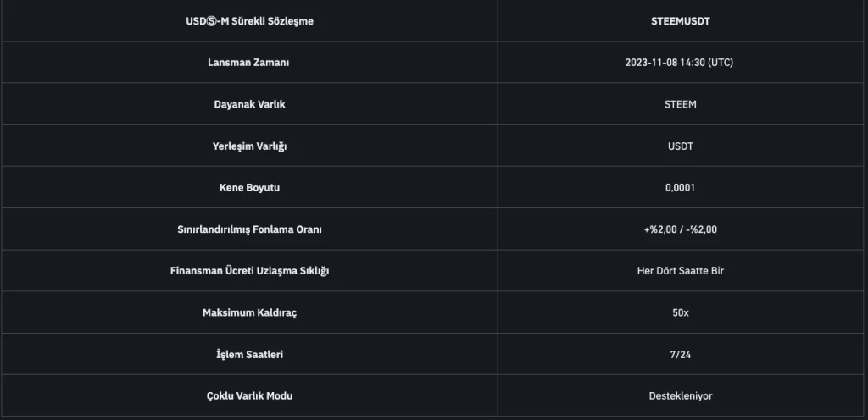
Task: Select the Her Dört Saatte Bir value
Action: (680, 271)
